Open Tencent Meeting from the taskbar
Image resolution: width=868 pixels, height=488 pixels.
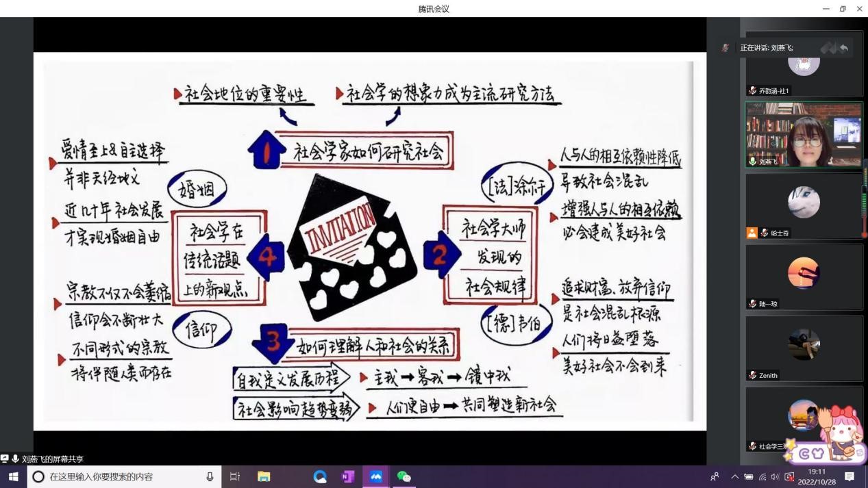pyautogui.click(x=376, y=476)
